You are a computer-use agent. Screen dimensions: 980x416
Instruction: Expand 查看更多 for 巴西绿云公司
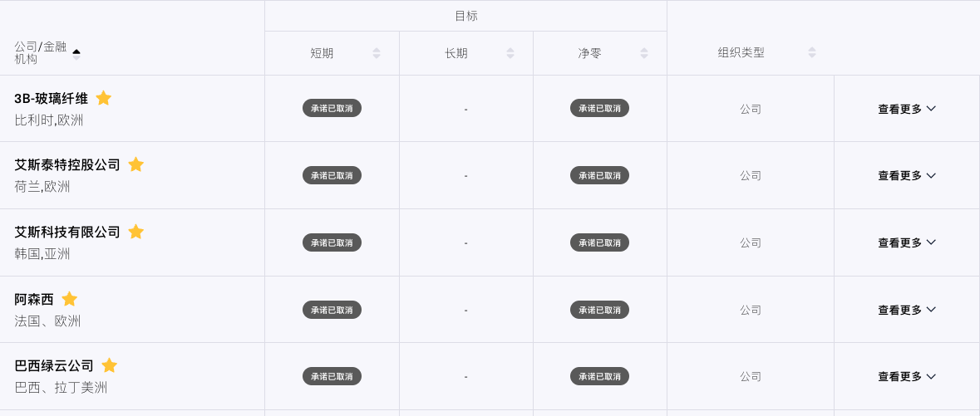pyautogui.click(x=907, y=377)
